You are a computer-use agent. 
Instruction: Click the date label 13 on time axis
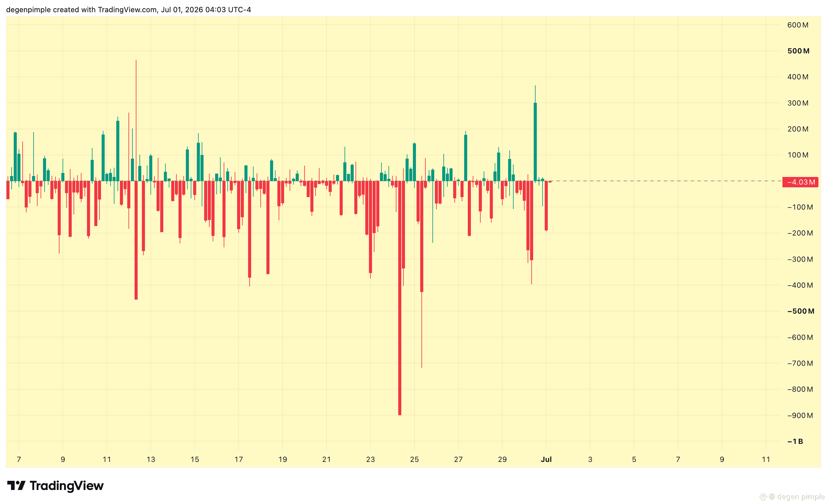pyautogui.click(x=151, y=459)
